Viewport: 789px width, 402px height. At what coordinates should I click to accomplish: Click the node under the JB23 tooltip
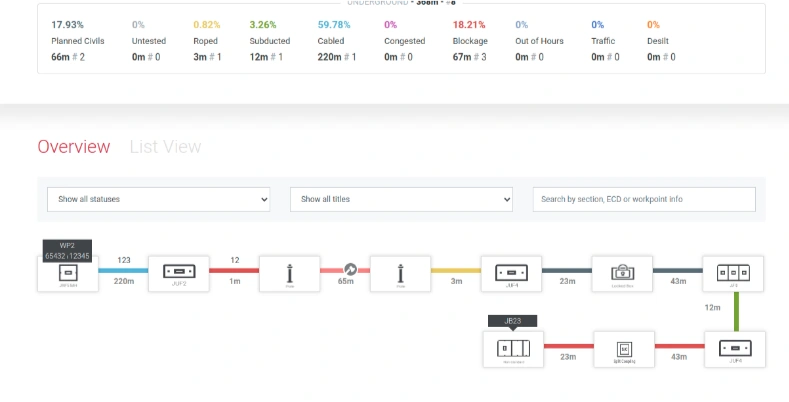pyautogui.click(x=512, y=350)
